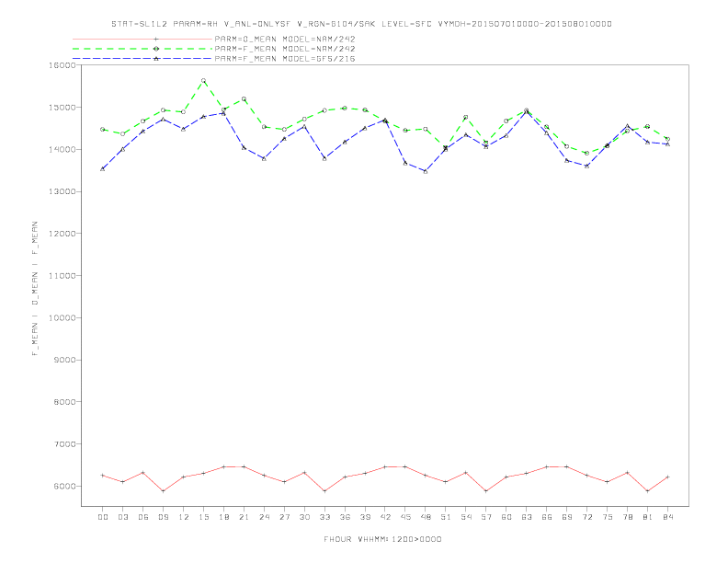Click x-axis tick label 42
This screenshot has width=728, height=563.
(385, 517)
